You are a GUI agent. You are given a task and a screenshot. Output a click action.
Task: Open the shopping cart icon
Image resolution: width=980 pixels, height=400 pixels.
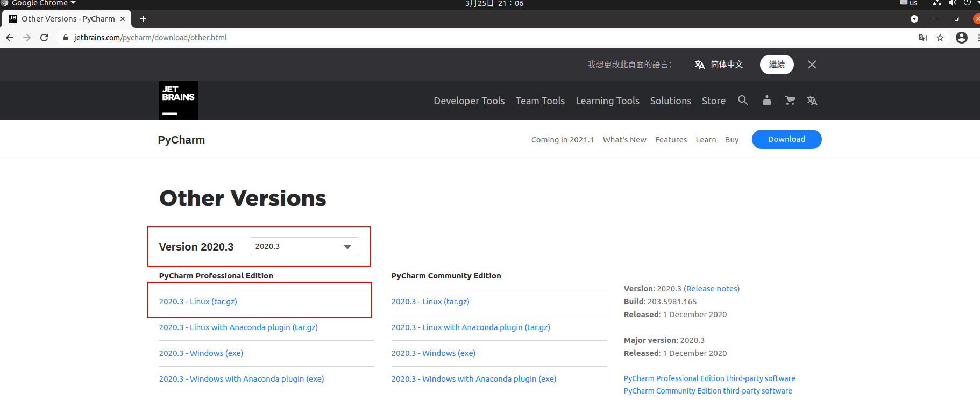790,100
